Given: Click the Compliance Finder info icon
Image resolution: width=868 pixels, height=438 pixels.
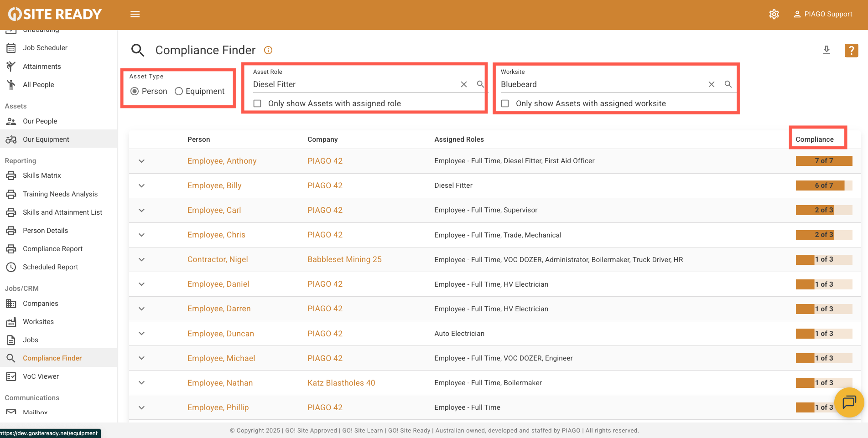Looking at the screenshot, I should pos(268,50).
